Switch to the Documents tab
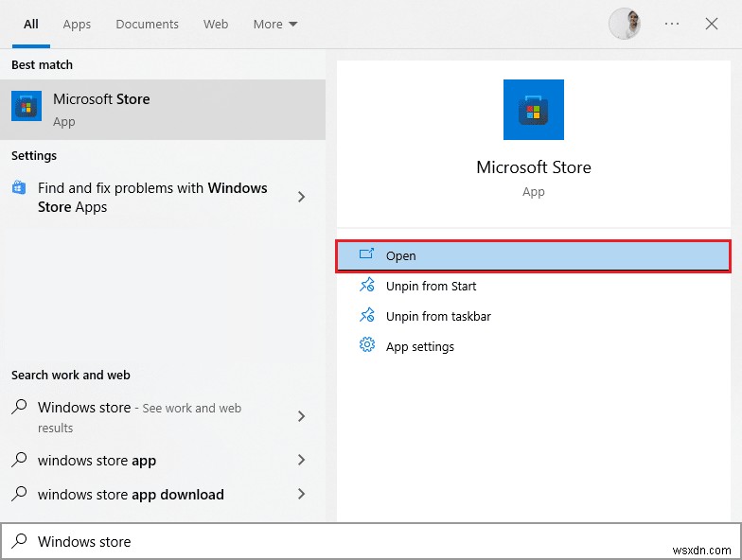 click(147, 25)
